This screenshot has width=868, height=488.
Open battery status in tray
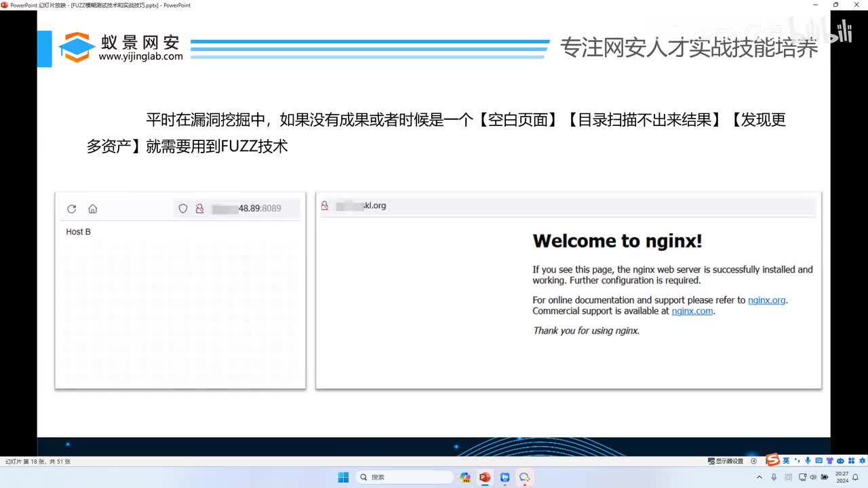[x=825, y=477]
